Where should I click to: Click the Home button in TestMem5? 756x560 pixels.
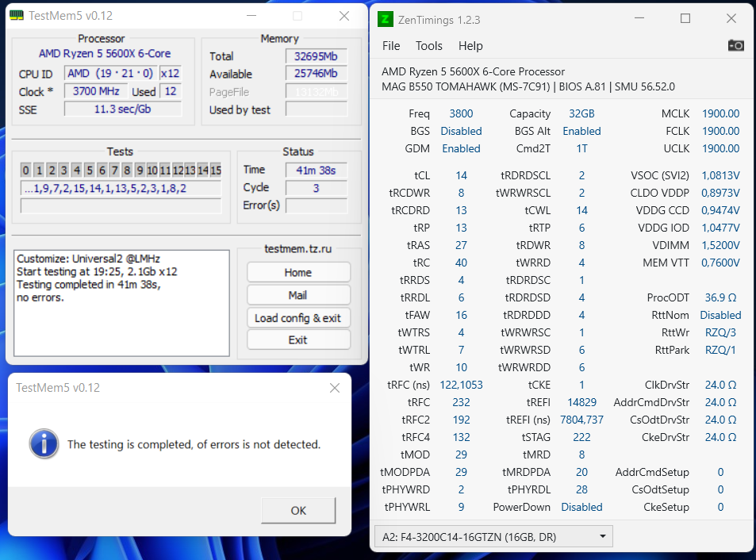coord(298,272)
